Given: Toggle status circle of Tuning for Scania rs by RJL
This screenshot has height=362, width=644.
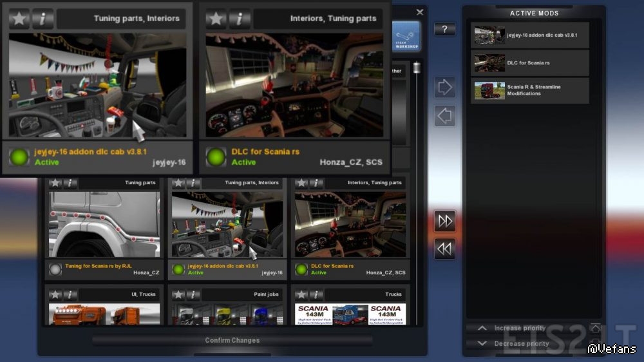Looking at the screenshot, I should tap(55, 269).
